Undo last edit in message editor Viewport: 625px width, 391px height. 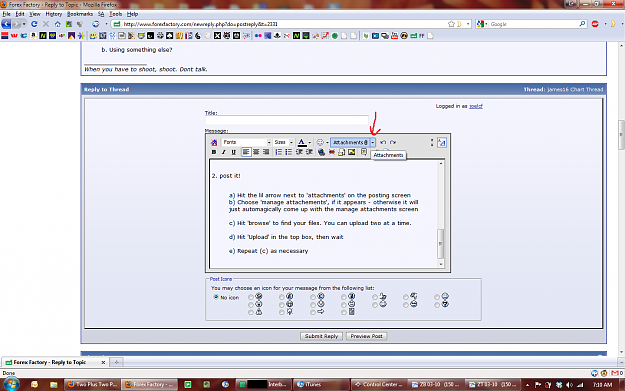[x=383, y=142]
